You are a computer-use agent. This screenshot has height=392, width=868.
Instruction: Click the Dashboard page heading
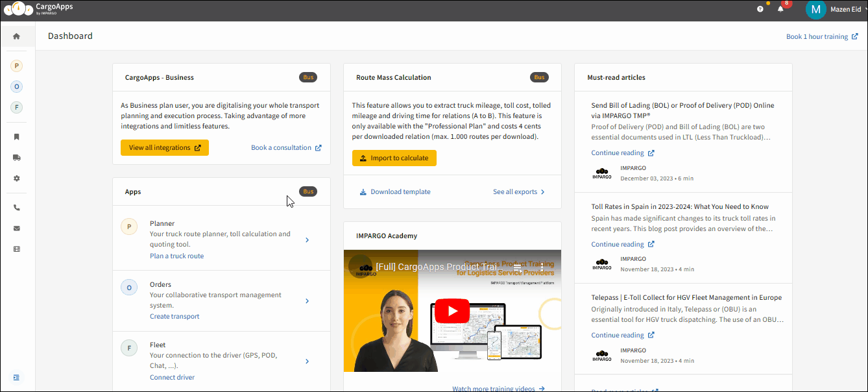point(70,36)
